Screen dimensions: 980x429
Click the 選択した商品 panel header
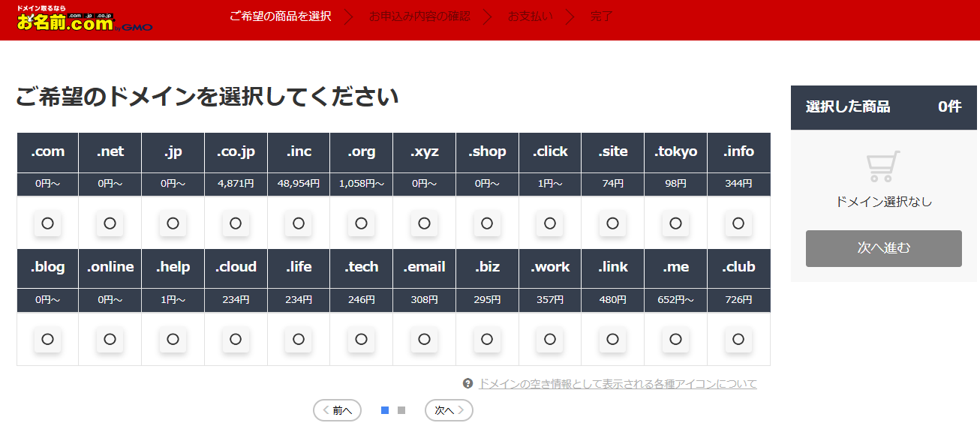tap(883, 106)
